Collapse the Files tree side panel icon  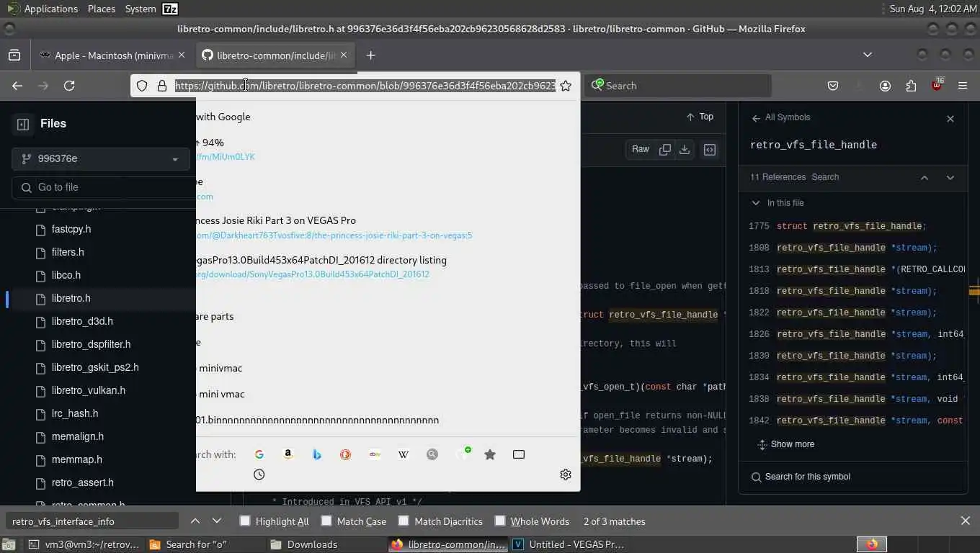(23, 124)
